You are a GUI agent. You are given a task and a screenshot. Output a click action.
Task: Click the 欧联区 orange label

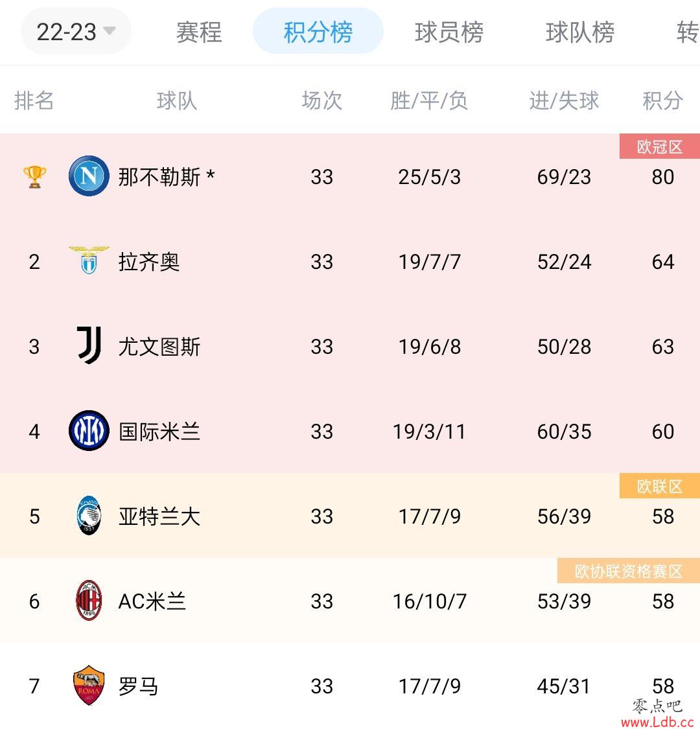[660, 486]
